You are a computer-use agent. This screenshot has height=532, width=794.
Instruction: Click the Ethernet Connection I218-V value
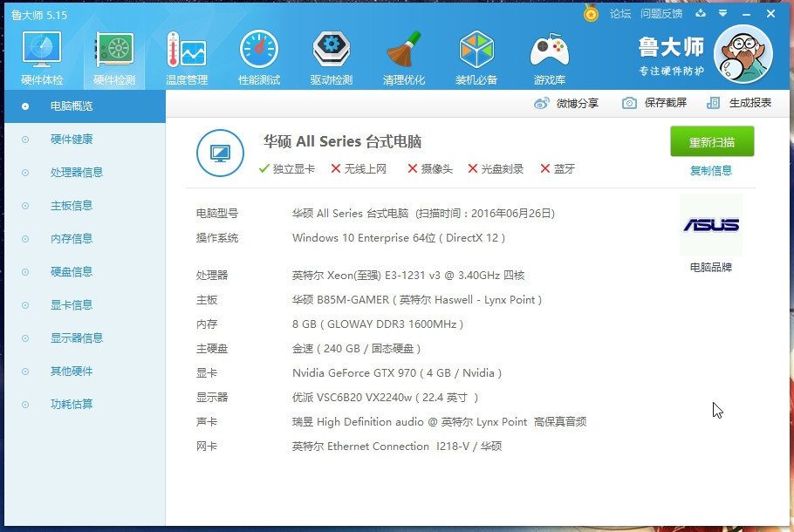tap(397, 447)
